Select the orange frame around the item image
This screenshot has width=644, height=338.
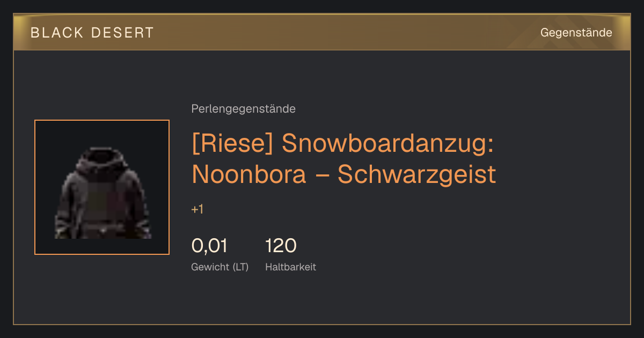pyautogui.click(x=102, y=187)
